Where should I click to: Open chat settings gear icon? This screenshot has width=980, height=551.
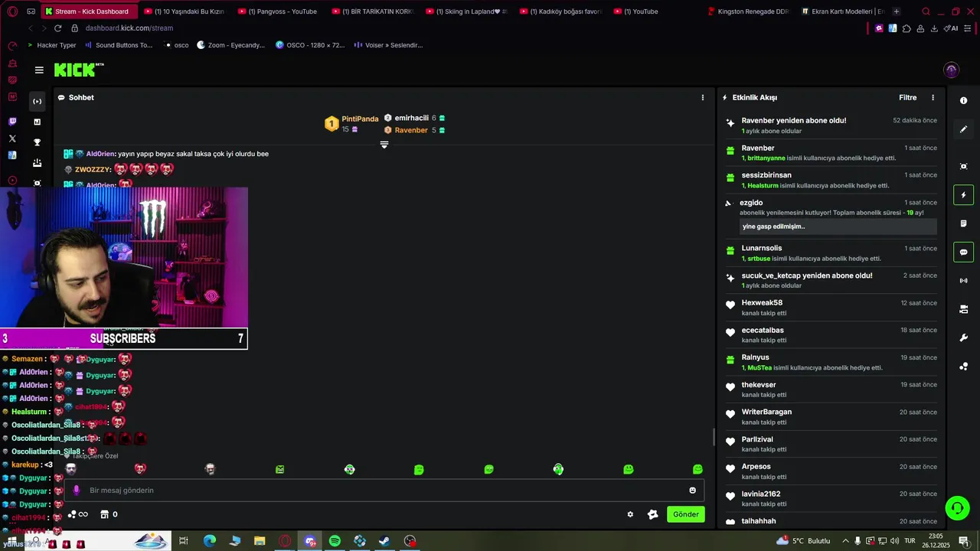[630, 514]
